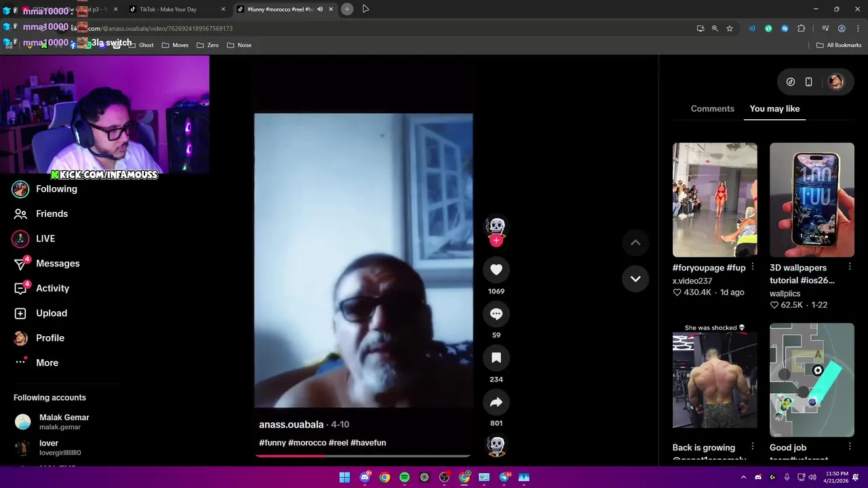Open lover following account
Image resolution: width=868 pixels, height=488 pixels.
pyautogui.click(x=47, y=447)
